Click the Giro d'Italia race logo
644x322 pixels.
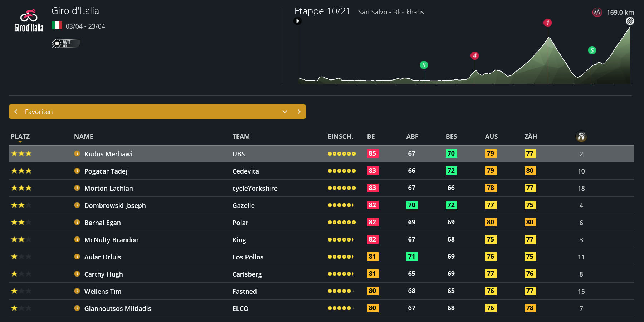click(x=29, y=21)
